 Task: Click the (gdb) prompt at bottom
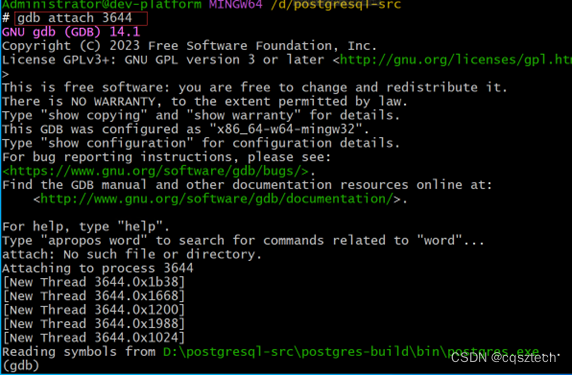pos(21,366)
